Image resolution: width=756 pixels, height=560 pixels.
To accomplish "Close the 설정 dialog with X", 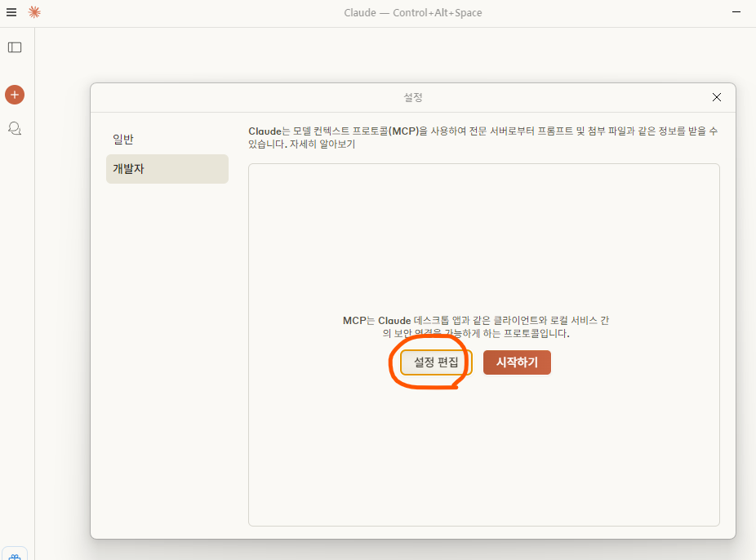I will (717, 97).
